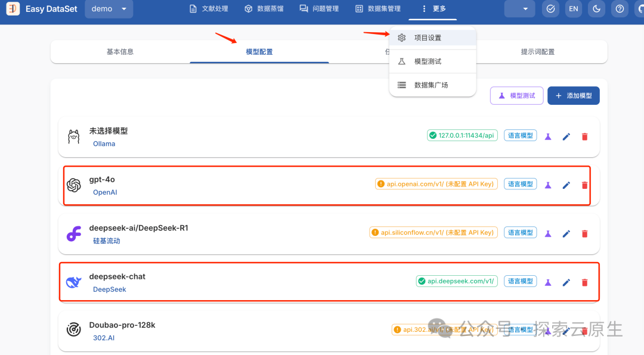Open the help question mark icon
The width and height of the screenshot is (644, 355).
pyautogui.click(x=620, y=8)
